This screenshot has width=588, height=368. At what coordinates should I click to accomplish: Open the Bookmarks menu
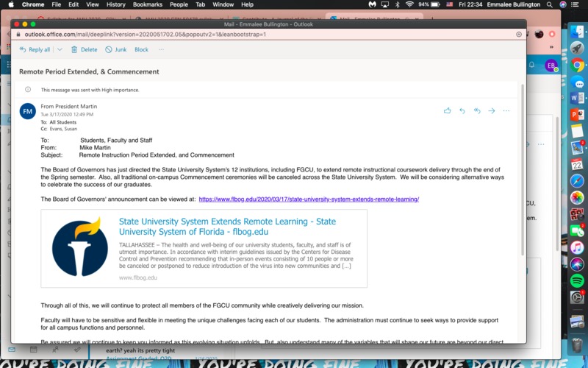point(148,4)
